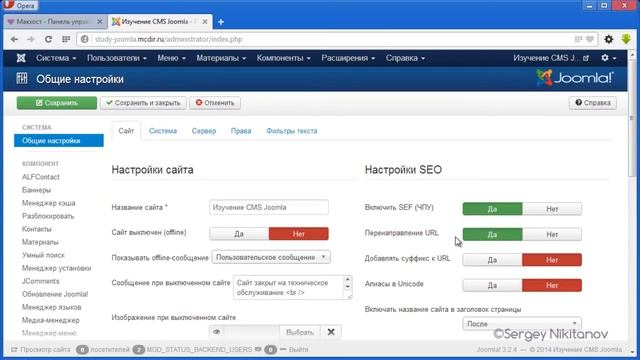Image resolution: width=640 pixels, height=360 pixels.
Task: Click the messages envelope icon in status bar
Action: 258,349
